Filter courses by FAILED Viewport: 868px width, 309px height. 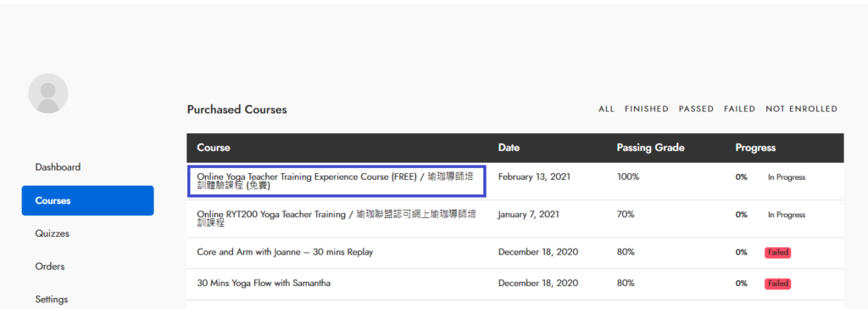pos(739,109)
